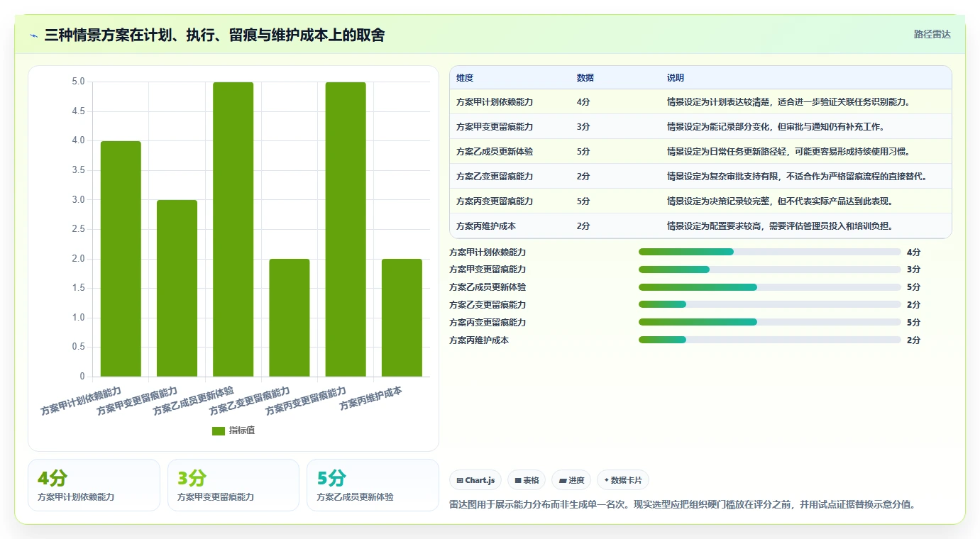Click the 方案甲计划依赖能力 progress bar

click(x=770, y=252)
